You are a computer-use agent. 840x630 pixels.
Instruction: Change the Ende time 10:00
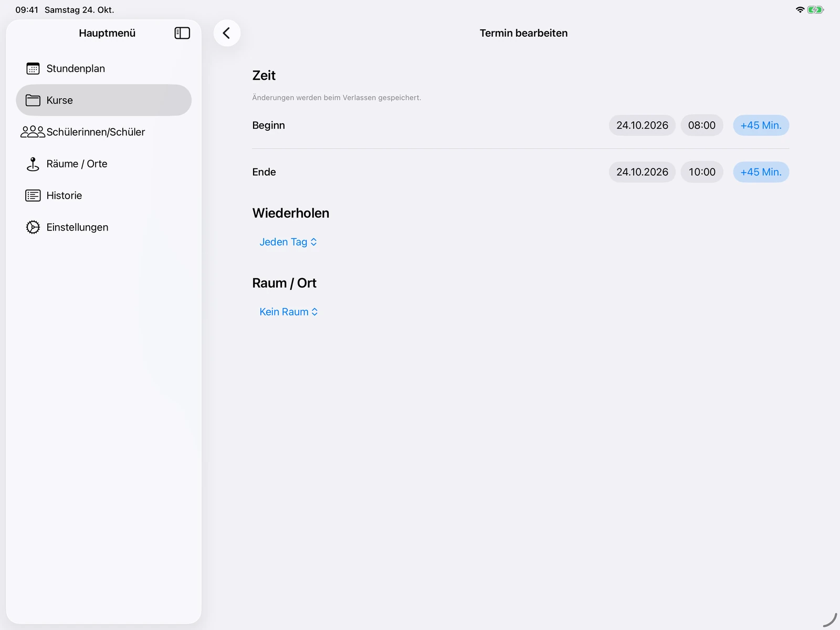coord(702,172)
